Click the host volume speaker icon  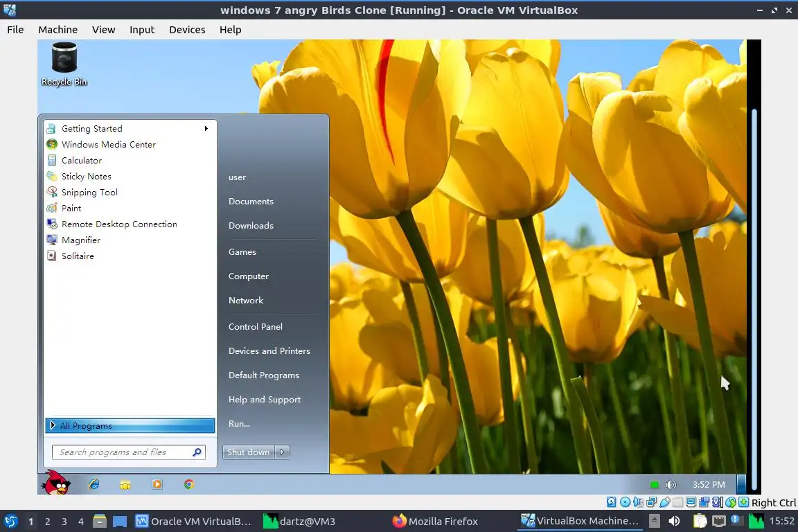(674, 521)
